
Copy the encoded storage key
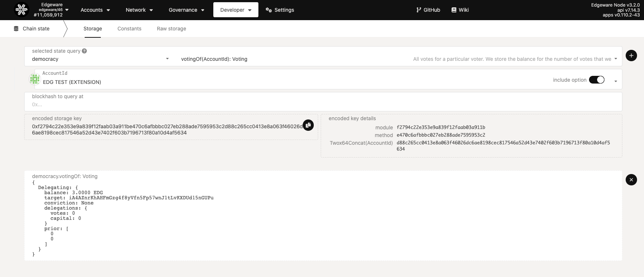click(x=308, y=125)
